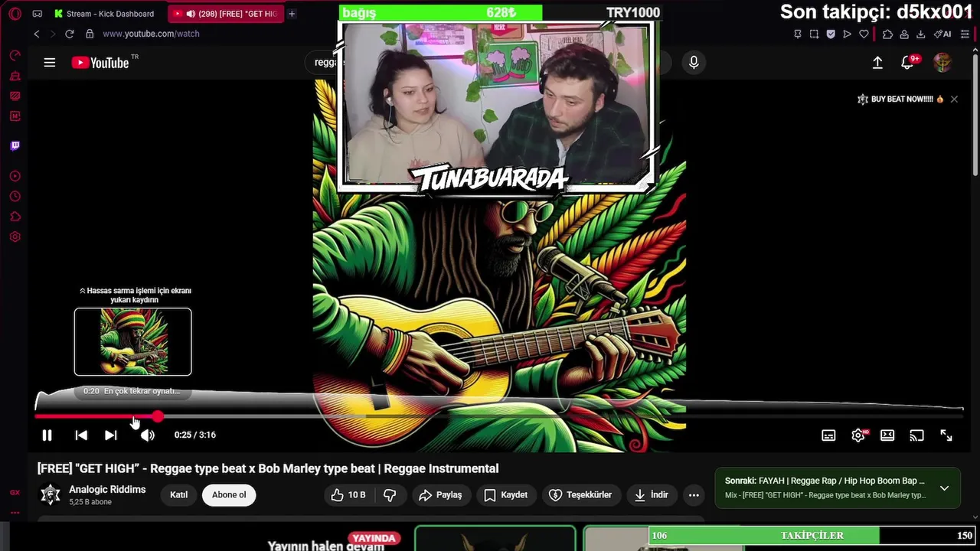Skip to the previous video
Image resolution: width=980 pixels, height=551 pixels.
tap(81, 435)
